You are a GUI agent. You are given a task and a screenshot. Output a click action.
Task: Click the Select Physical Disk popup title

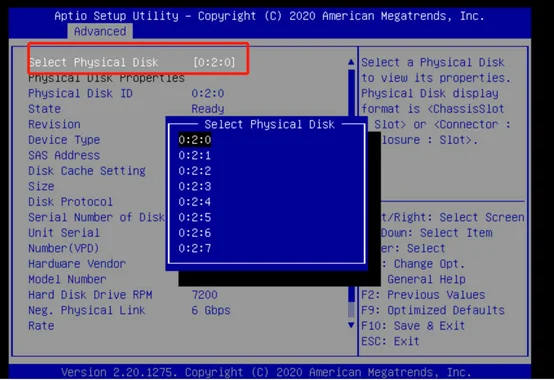click(x=269, y=125)
